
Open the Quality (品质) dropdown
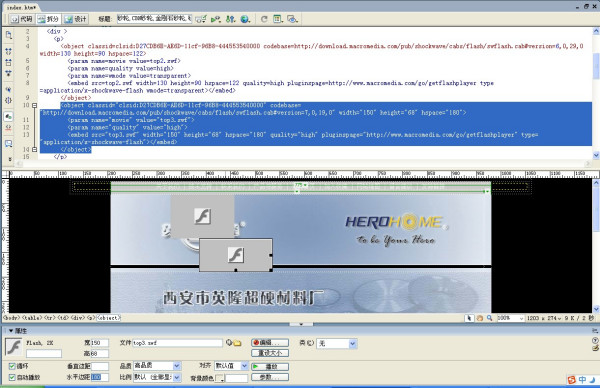click(x=157, y=366)
